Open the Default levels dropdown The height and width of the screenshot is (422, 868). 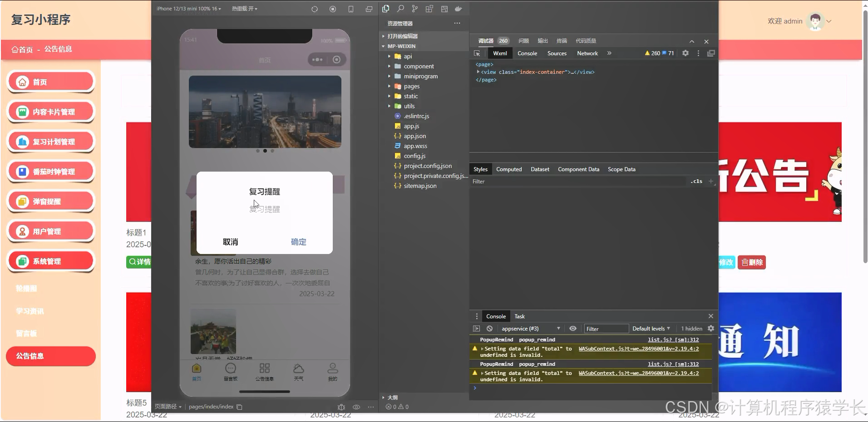(651, 329)
